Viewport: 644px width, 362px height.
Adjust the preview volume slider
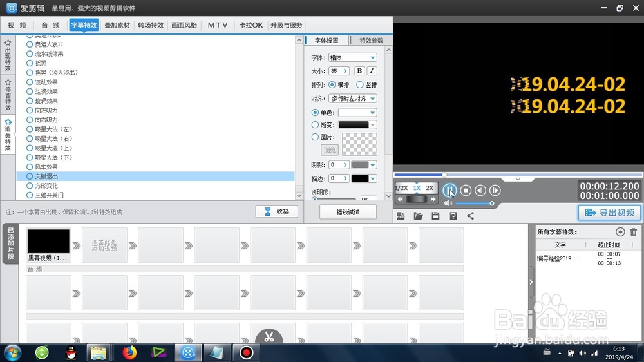pos(474,204)
